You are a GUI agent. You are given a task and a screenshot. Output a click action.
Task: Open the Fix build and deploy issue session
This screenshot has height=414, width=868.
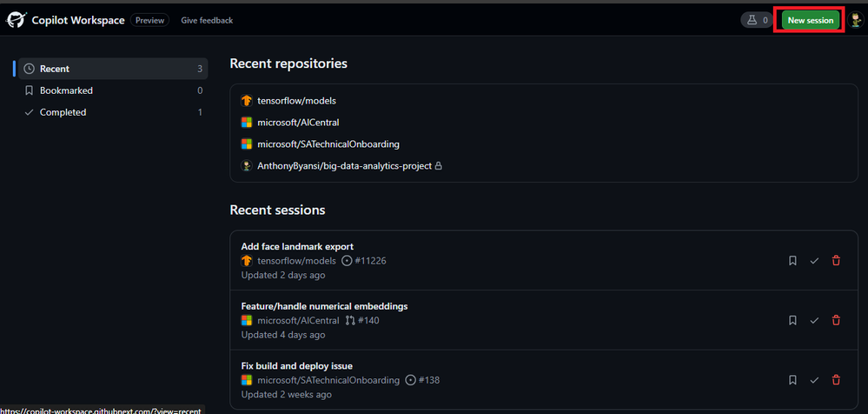(x=296, y=366)
